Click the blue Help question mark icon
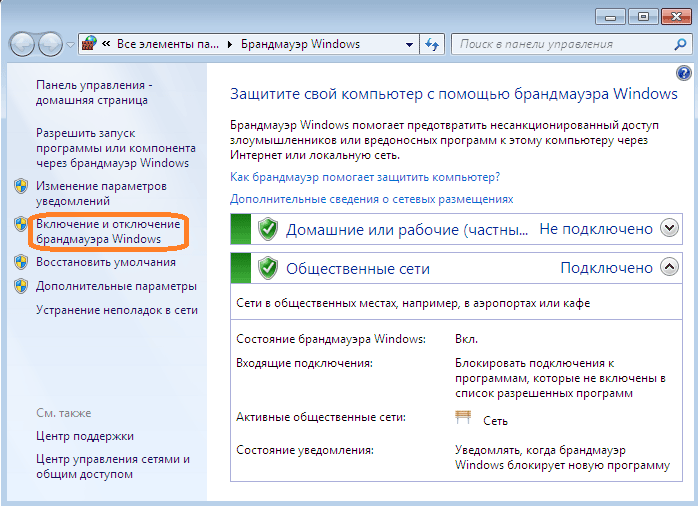 coord(684,73)
